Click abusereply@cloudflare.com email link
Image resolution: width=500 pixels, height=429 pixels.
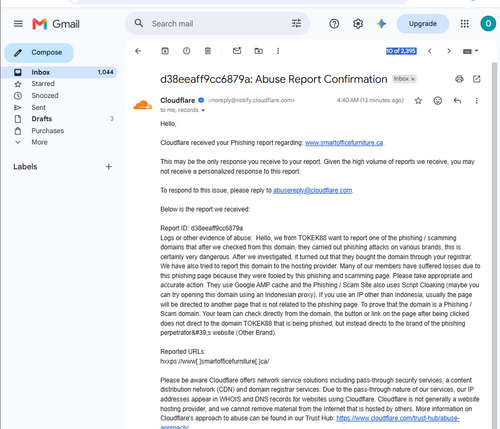[312, 190]
